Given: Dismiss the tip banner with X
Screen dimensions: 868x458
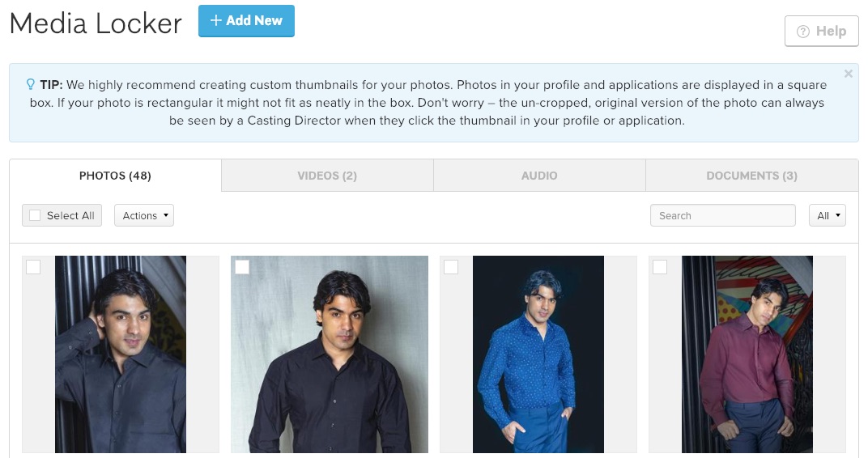Looking at the screenshot, I should tap(848, 74).
